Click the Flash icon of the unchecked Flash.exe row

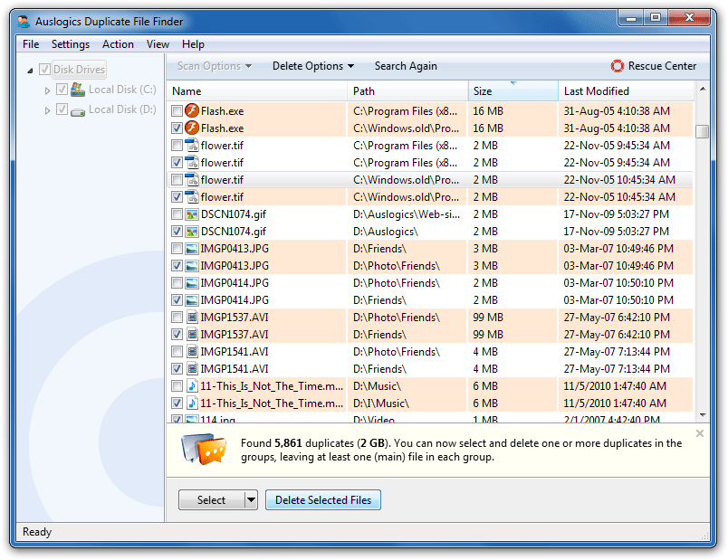click(192, 111)
